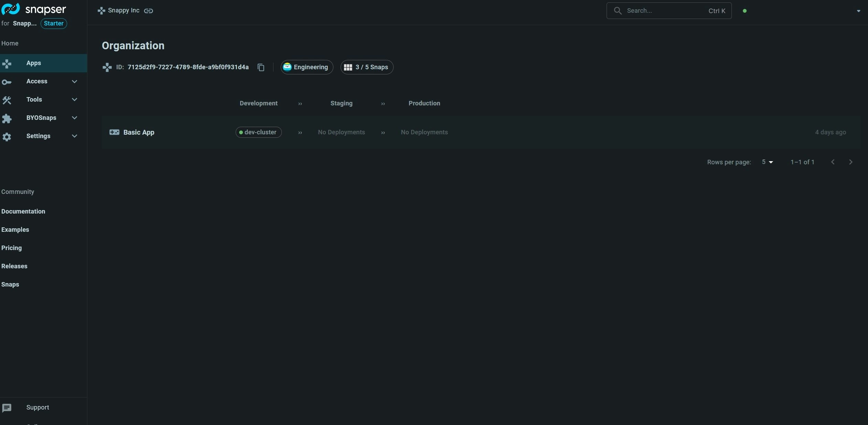Open the Documentation community link
The height and width of the screenshot is (425, 868).
(x=23, y=211)
